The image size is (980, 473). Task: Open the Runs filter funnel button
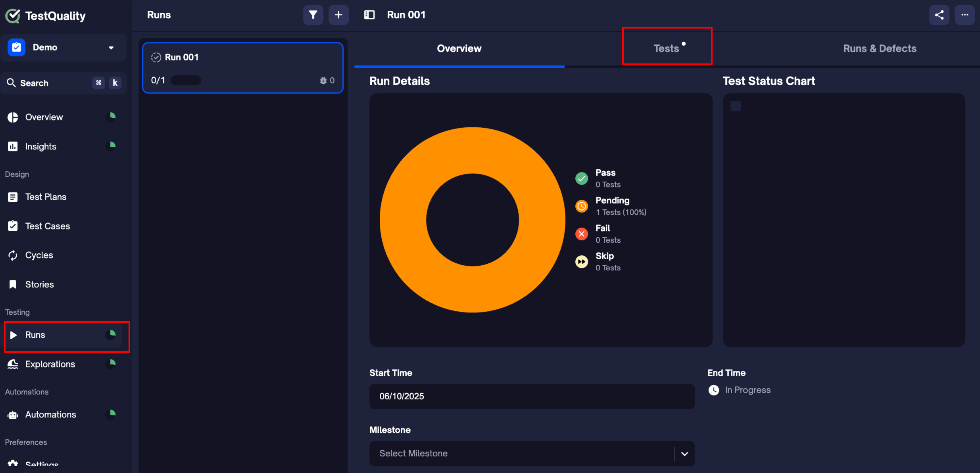[313, 15]
